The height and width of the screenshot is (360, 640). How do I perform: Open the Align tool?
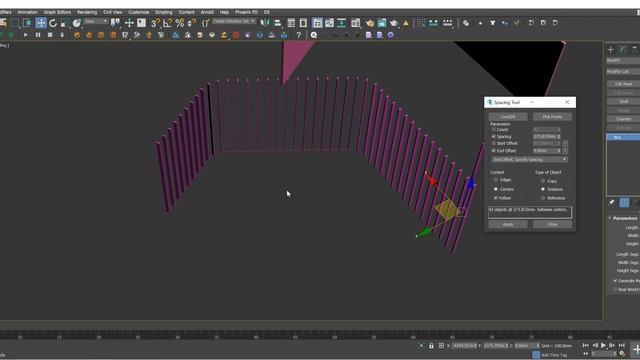[278, 23]
